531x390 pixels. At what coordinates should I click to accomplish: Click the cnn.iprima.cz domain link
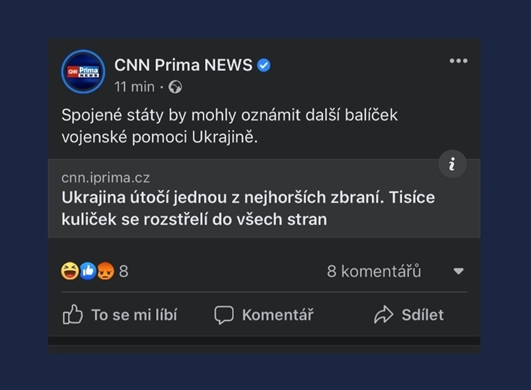(105, 178)
